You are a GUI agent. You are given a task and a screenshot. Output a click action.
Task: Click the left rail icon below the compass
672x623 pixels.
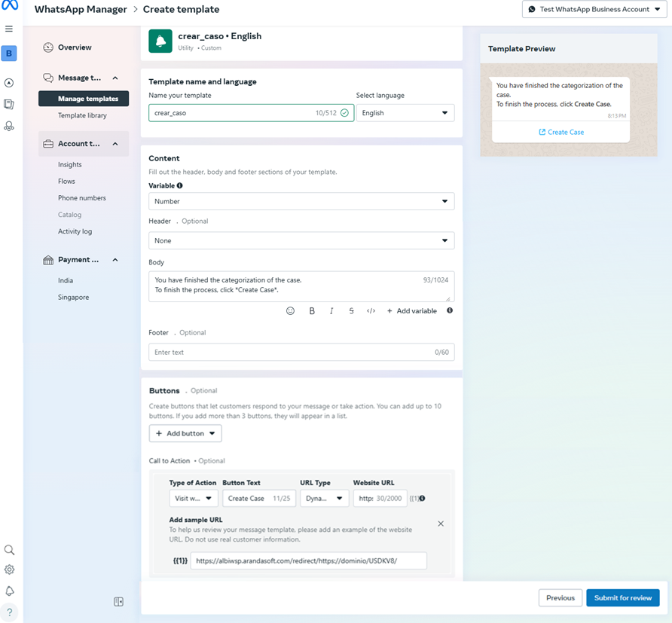(x=9, y=104)
